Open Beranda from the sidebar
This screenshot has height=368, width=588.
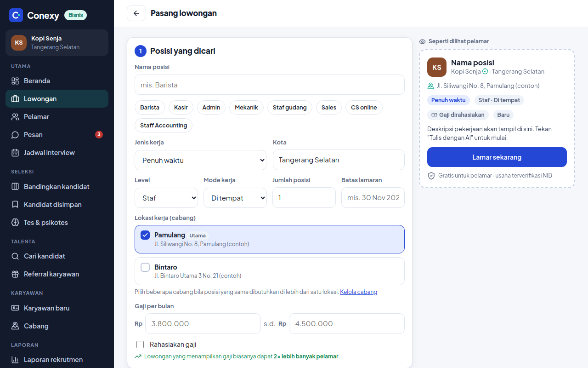pos(57,81)
